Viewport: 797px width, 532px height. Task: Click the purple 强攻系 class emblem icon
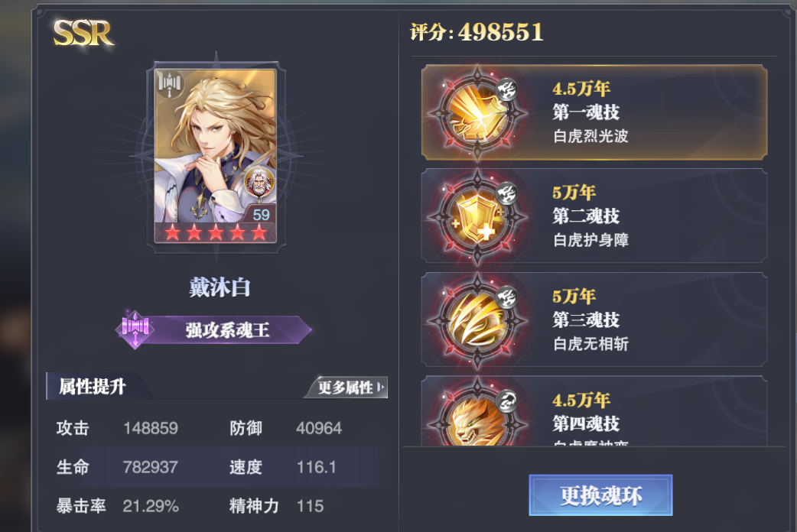tap(135, 329)
